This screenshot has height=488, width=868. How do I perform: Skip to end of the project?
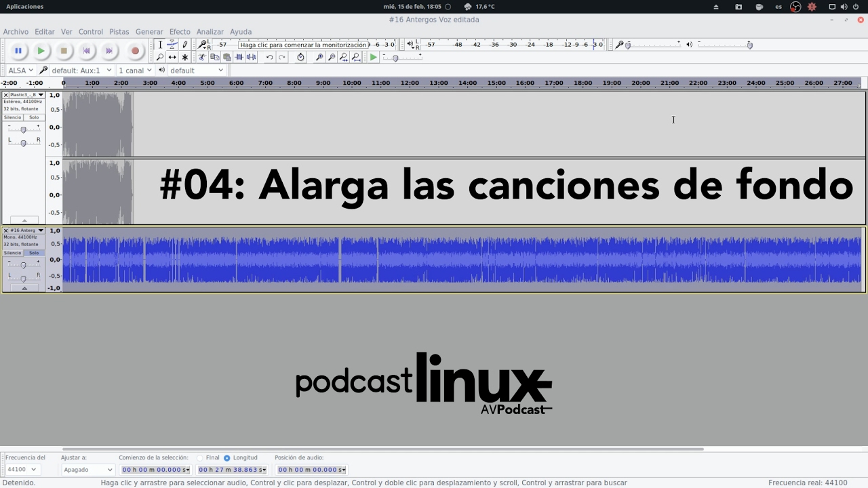click(108, 51)
